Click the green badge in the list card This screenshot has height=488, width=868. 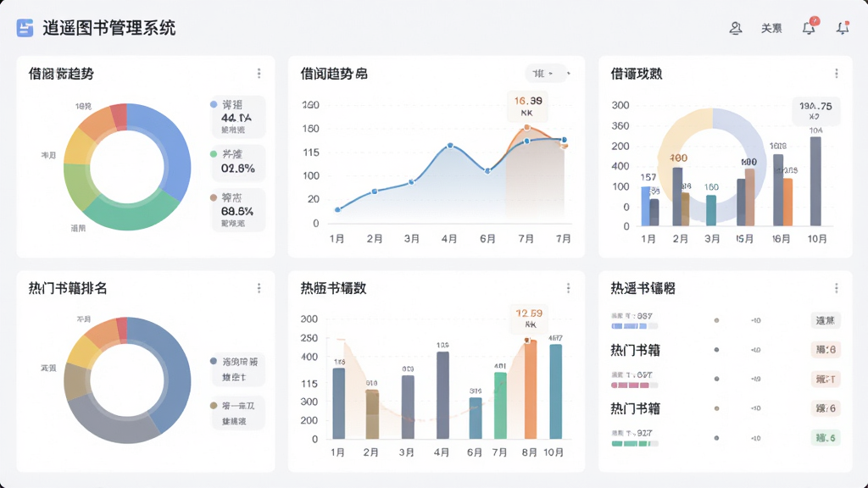826,438
